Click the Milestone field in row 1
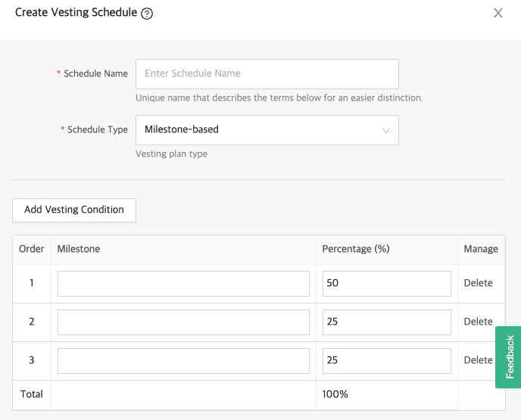 183,284
